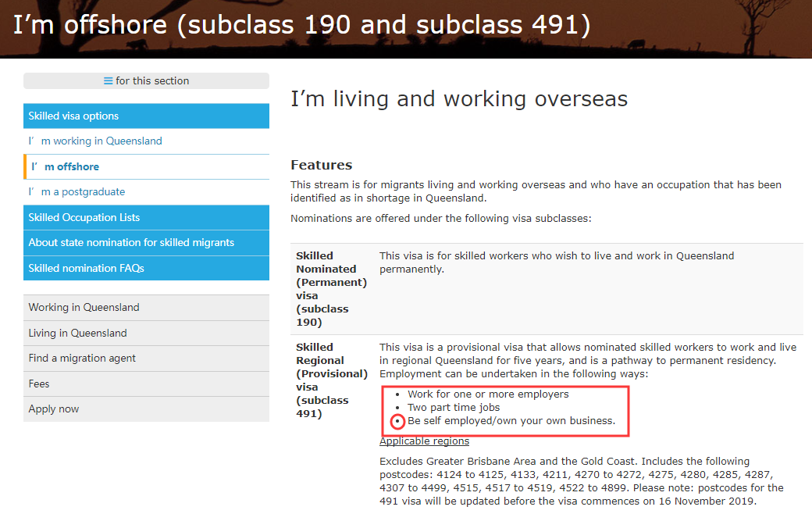Select the I'm offshore sidebar item
The image size is (812, 521).
coord(71,166)
